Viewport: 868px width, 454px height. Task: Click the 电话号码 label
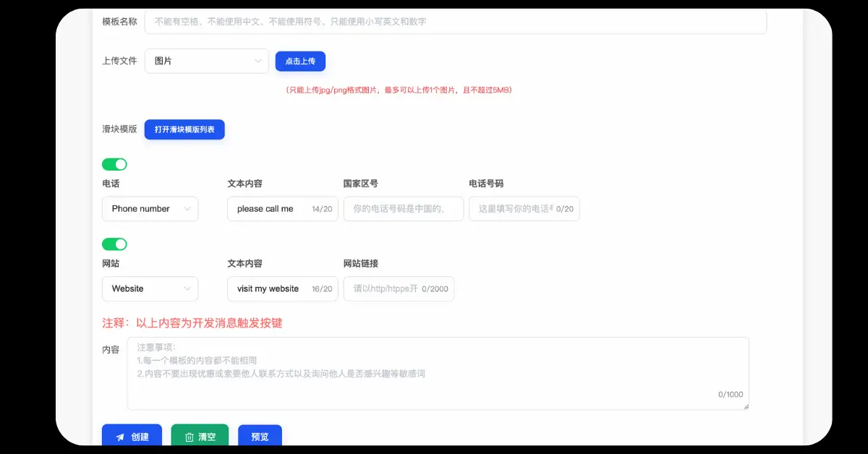pyautogui.click(x=486, y=184)
